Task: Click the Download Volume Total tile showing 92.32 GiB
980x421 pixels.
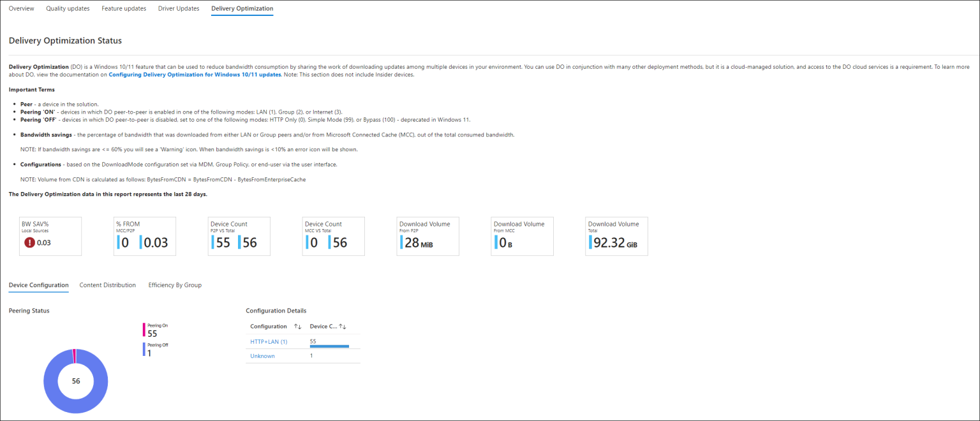Action: (616, 236)
